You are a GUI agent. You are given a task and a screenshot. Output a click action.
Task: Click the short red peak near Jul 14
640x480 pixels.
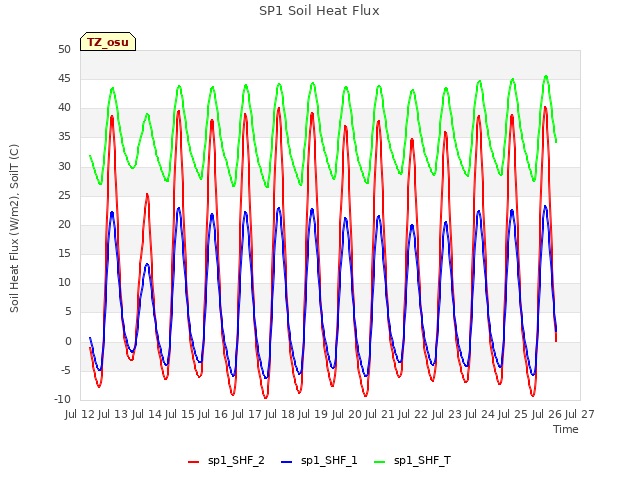coord(147,195)
